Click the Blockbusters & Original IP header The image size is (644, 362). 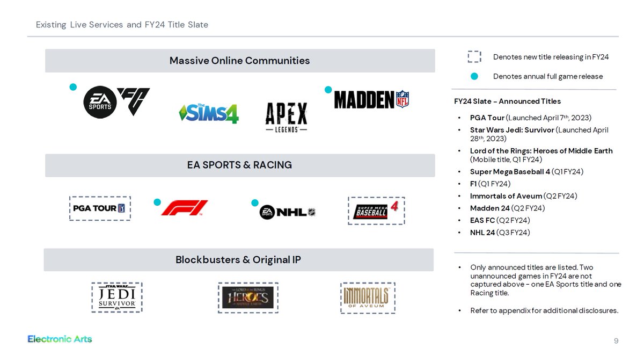click(238, 260)
